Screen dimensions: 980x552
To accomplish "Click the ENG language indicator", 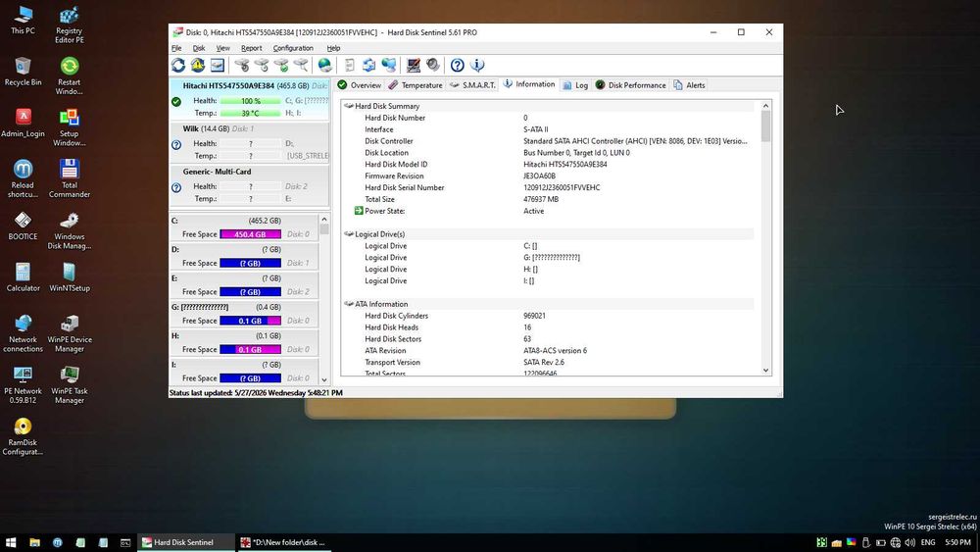I will (x=928, y=542).
